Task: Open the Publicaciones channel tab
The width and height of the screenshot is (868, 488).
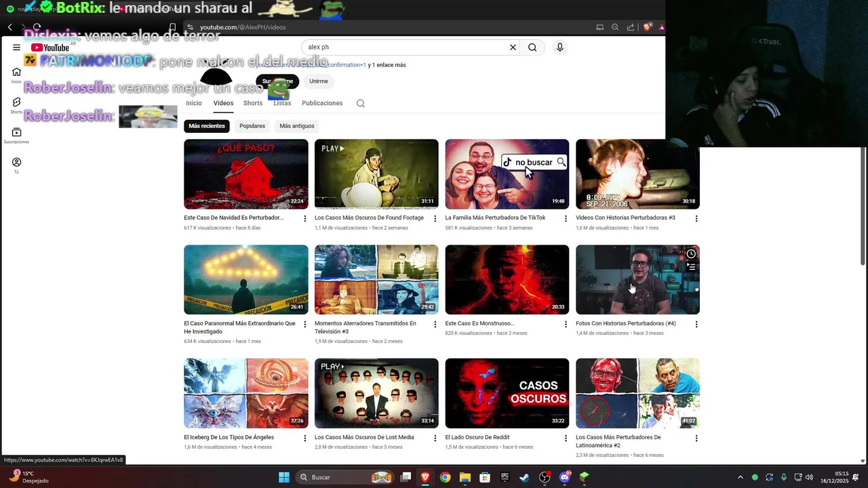Action: pos(322,103)
